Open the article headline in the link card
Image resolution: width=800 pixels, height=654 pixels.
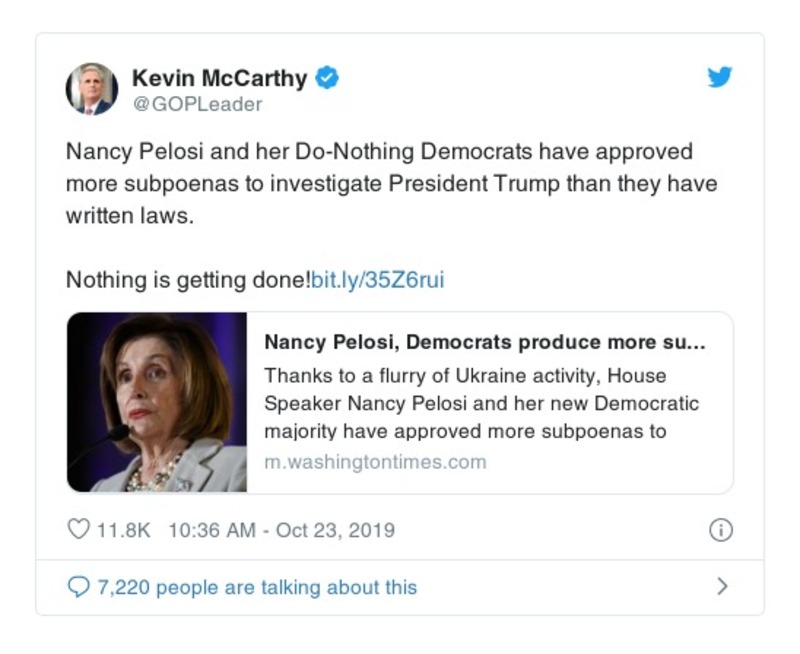tap(485, 342)
